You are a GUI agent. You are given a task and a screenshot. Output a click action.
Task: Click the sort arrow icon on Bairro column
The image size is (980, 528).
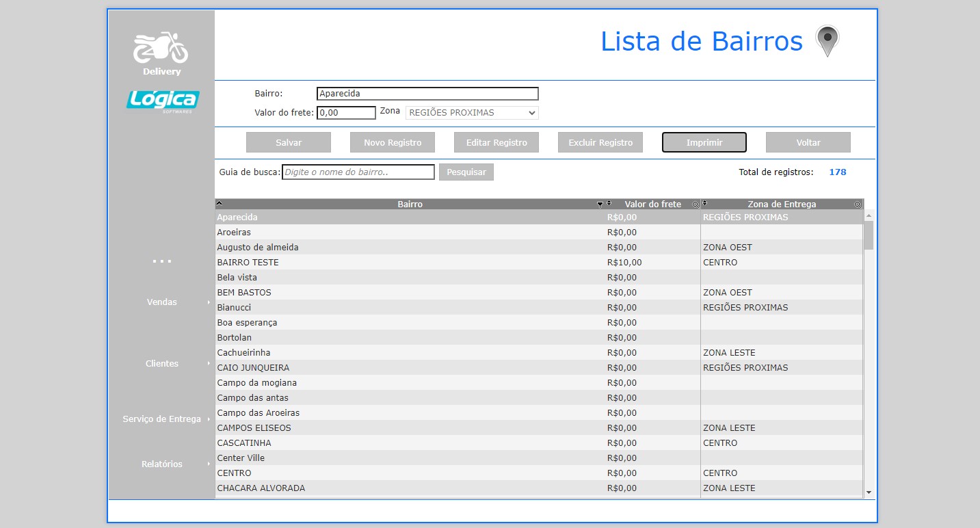pyautogui.click(x=219, y=203)
